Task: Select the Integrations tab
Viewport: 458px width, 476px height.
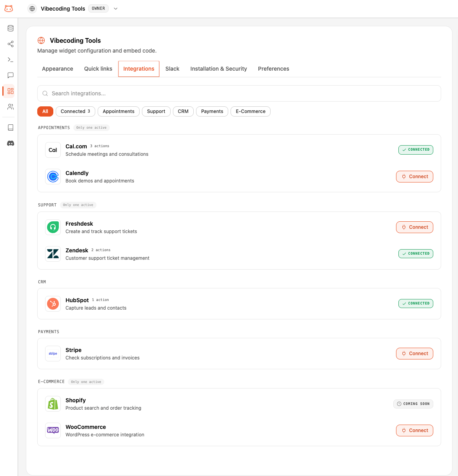Action: pos(139,69)
